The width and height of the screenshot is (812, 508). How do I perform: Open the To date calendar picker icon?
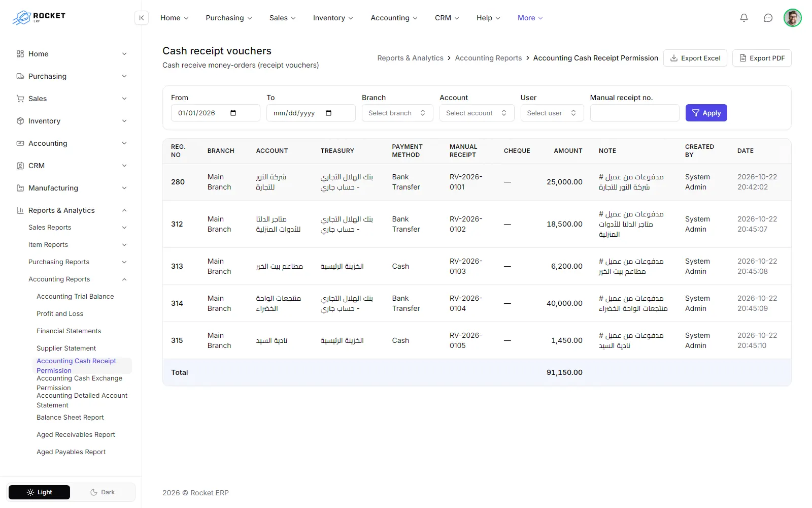pos(329,113)
